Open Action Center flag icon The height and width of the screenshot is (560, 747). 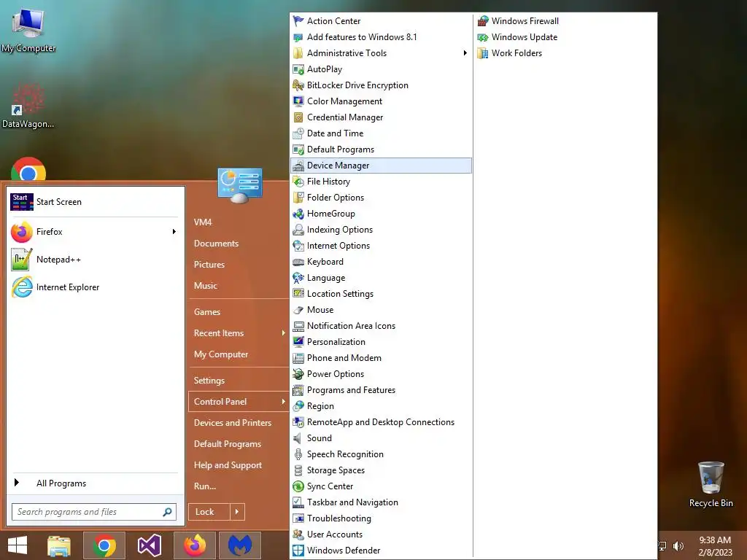coord(298,21)
